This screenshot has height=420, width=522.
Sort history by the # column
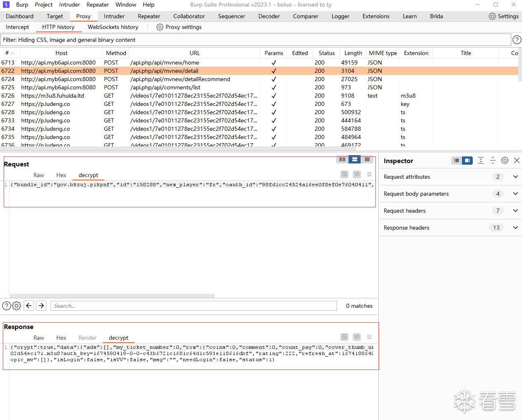[10, 53]
